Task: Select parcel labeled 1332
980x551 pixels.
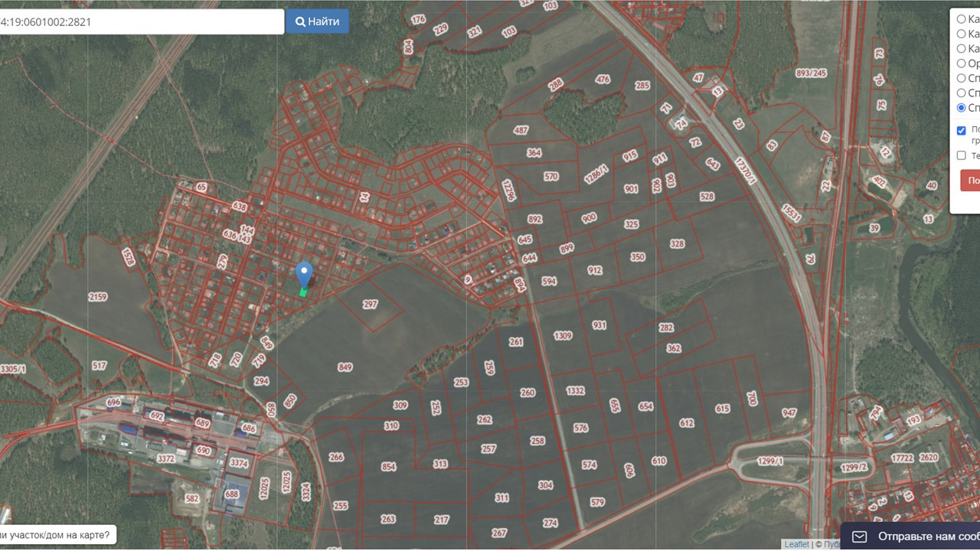Action: pos(575,391)
